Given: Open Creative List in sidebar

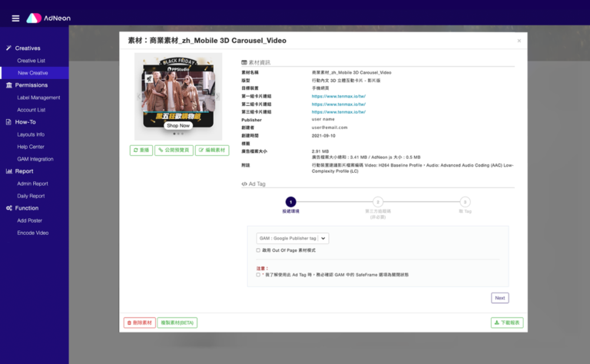Looking at the screenshot, I should point(31,61).
